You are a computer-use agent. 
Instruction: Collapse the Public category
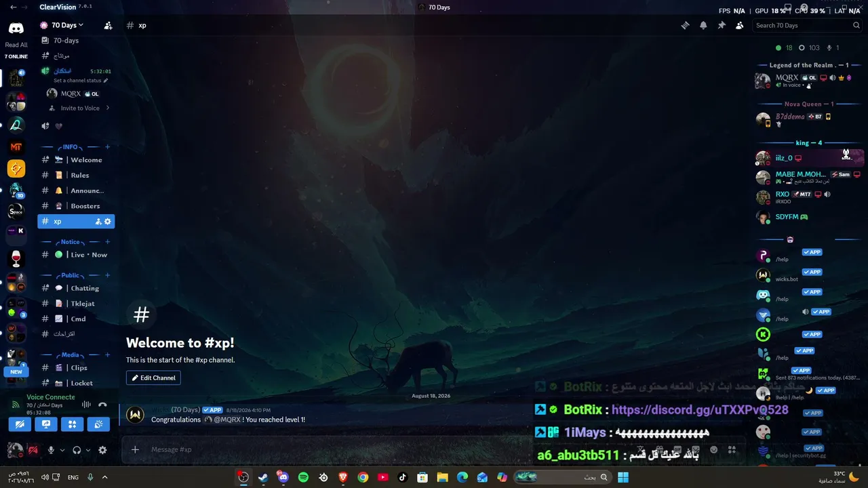pyautogui.click(x=71, y=275)
